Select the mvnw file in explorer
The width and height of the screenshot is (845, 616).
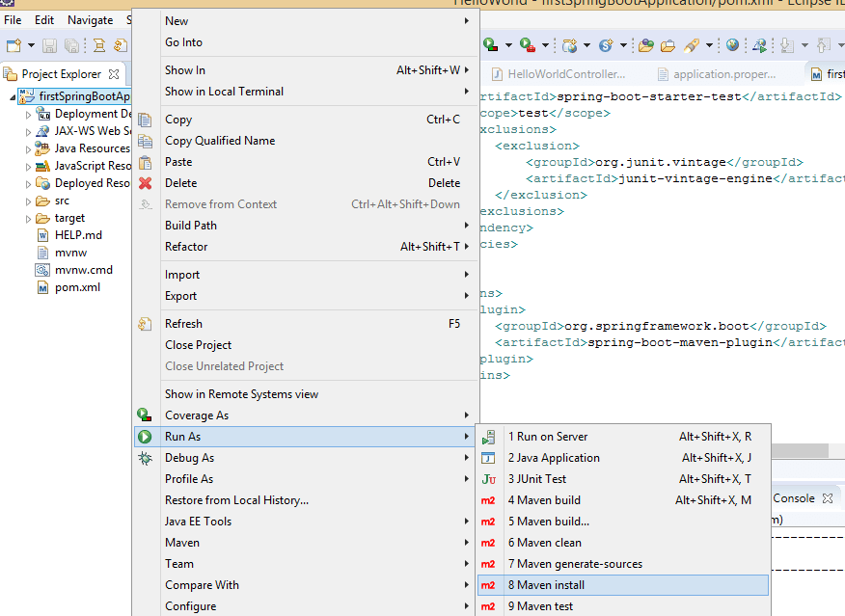point(70,253)
